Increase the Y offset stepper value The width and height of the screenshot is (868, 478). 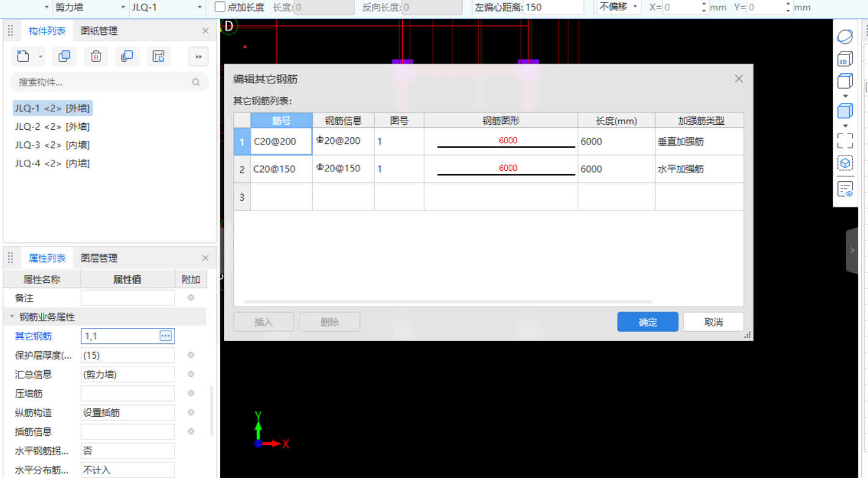tap(788, 4)
